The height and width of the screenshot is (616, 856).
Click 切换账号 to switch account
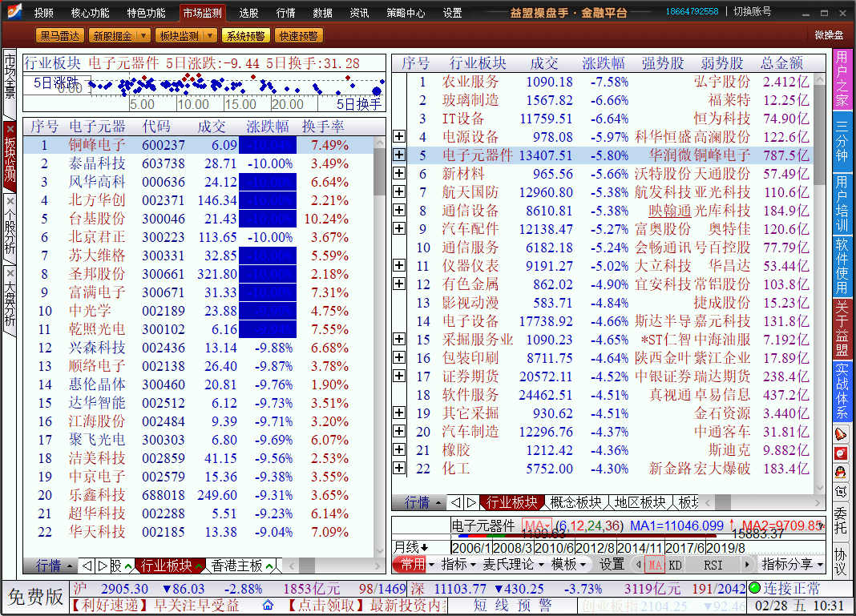(x=753, y=11)
